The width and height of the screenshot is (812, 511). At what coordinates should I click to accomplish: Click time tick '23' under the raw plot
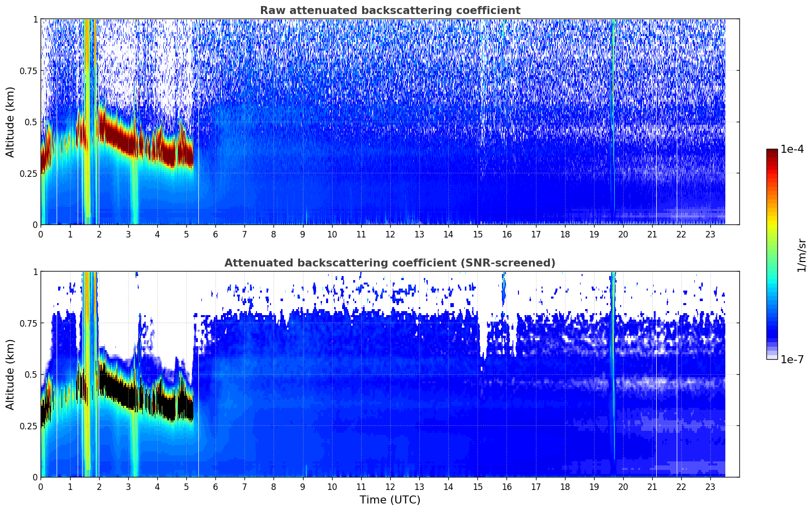(710, 234)
